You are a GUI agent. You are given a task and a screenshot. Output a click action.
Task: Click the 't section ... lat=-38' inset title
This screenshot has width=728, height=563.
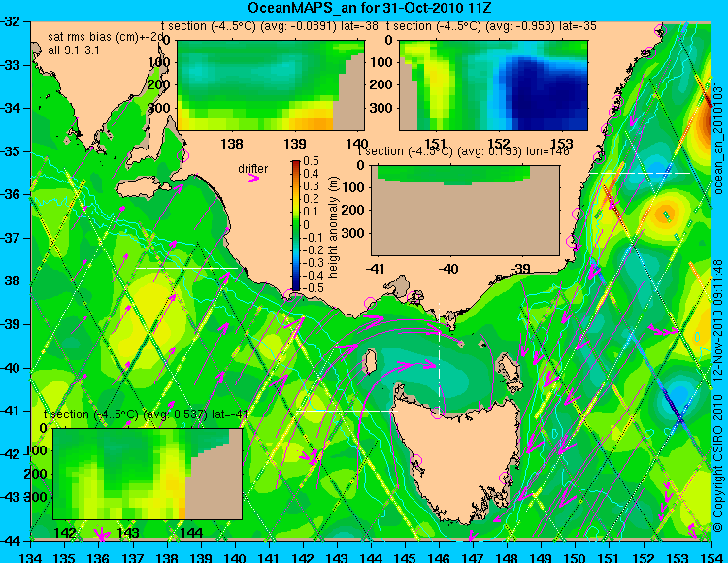pos(270,26)
